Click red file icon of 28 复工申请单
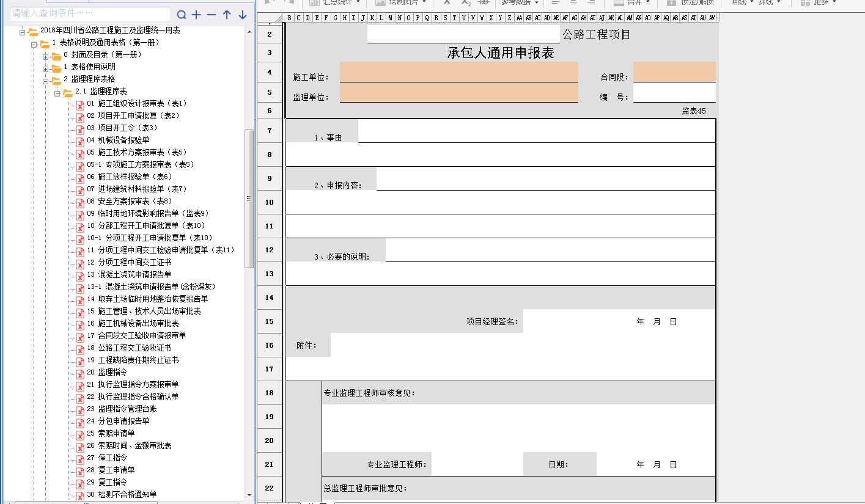The height and width of the screenshot is (504, 865). (x=80, y=472)
